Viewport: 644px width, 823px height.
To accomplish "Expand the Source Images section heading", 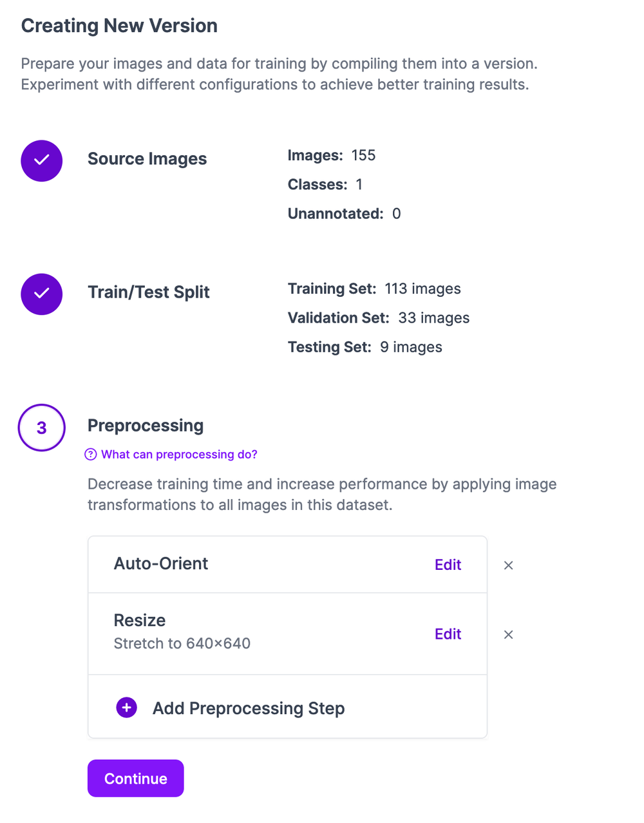I will pos(147,159).
